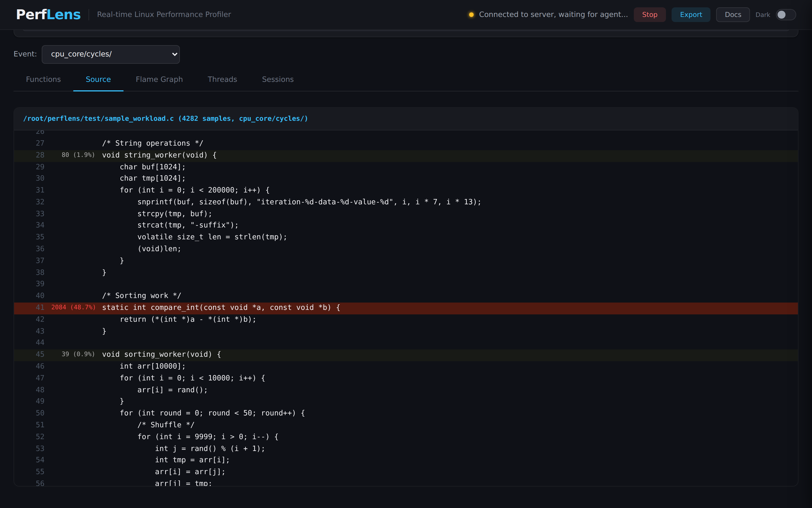Click the /* String operations */ comment
Image resolution: width=812 pixels, height=508 pixels.
click(153, 143)
